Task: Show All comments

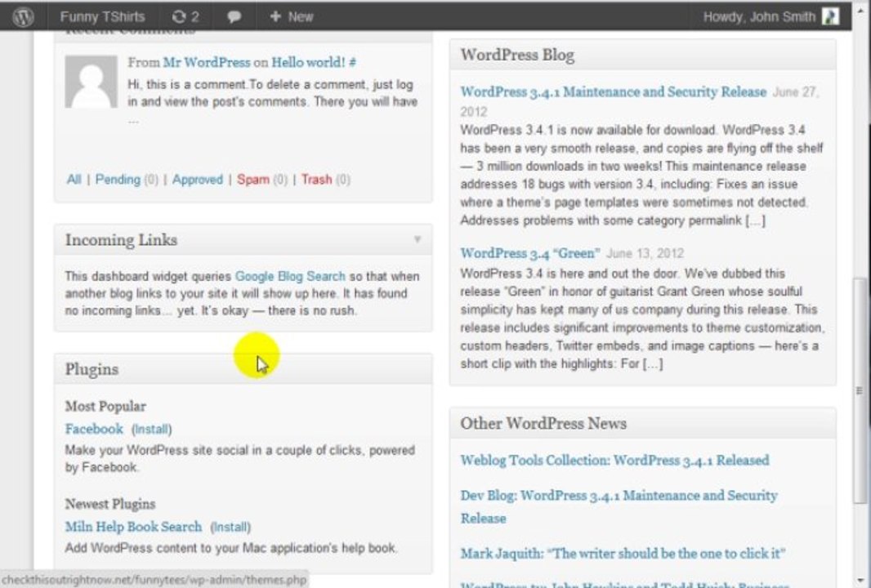Action: [74, 180]
